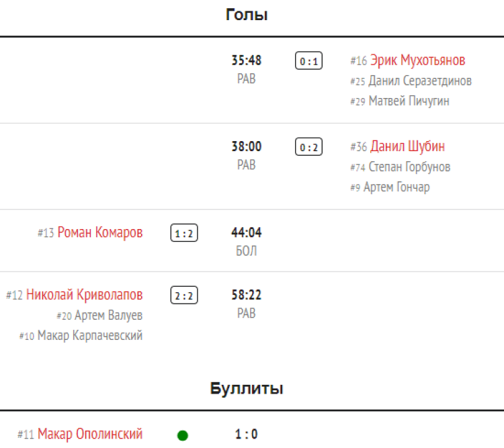Click assistant Макар Карпачевский name

click(x=90, y=336)
